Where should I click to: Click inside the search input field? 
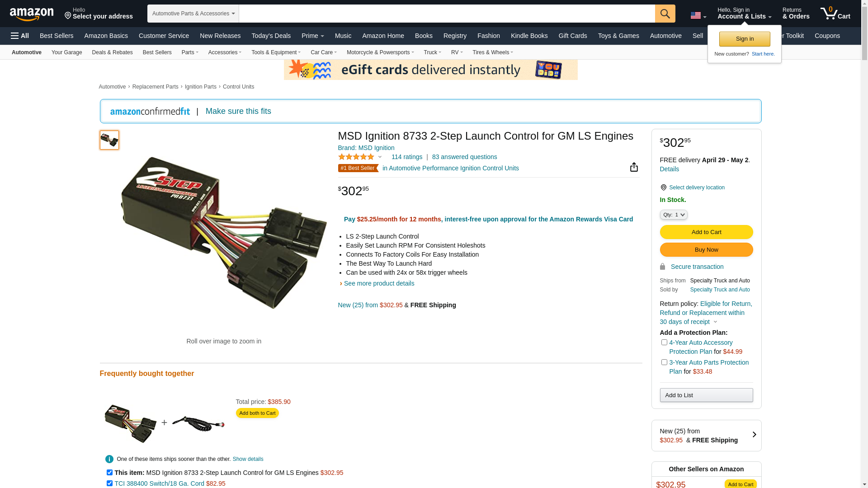[x=447, y=14]
